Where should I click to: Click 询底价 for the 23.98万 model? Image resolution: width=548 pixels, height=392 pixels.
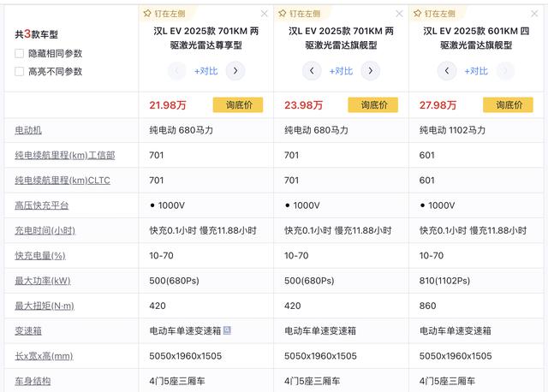point(373,104)
